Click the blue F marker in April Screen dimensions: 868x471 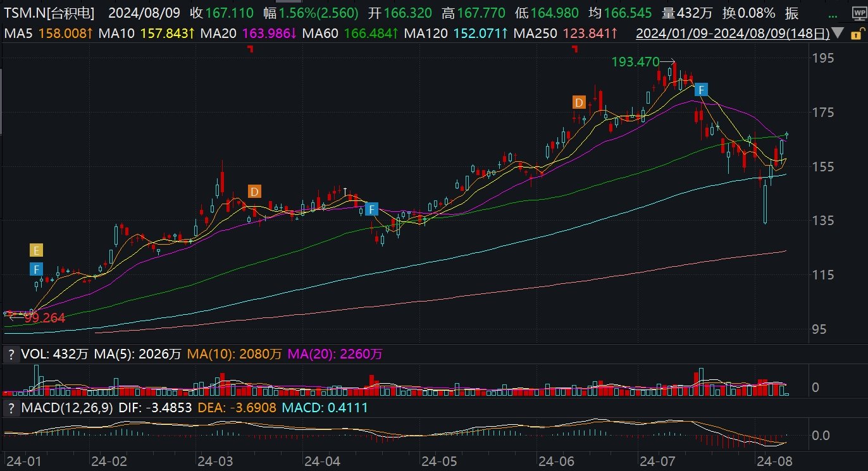coord(371,209)
